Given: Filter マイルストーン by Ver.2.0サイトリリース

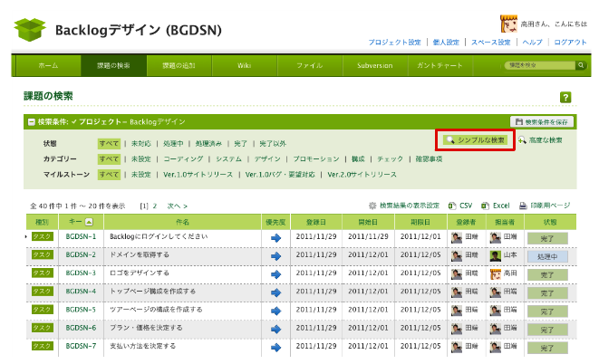Looking at the screenshot, I should [362, 175].
